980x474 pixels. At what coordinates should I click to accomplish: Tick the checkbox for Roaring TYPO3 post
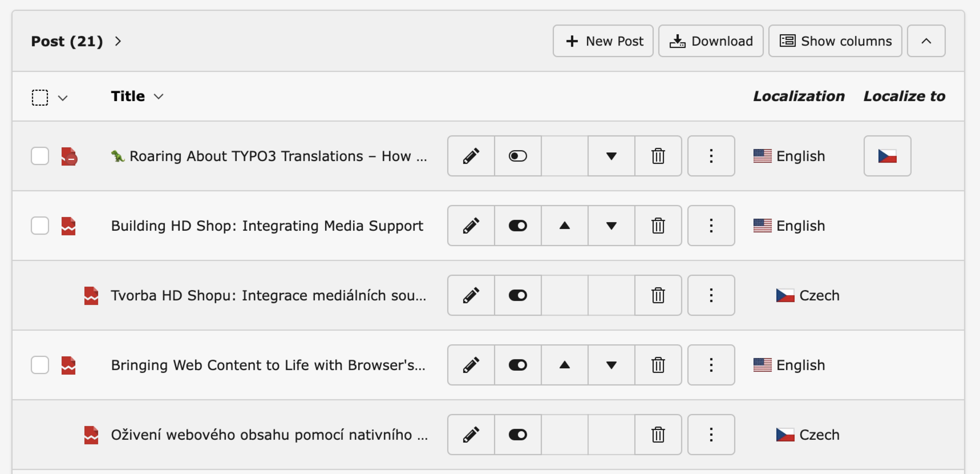point(40,156)
